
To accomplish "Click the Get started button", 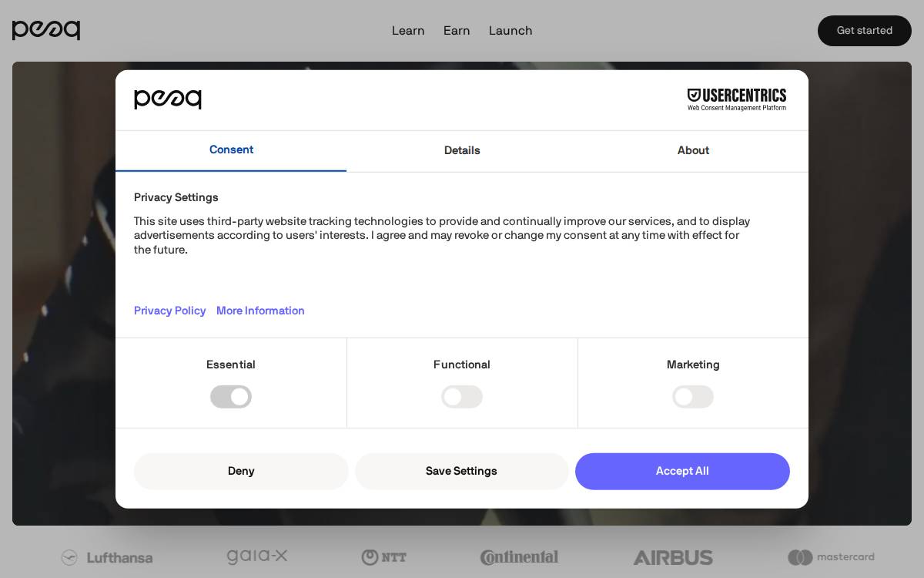I will pyautogui.click(x=865, y=31).
